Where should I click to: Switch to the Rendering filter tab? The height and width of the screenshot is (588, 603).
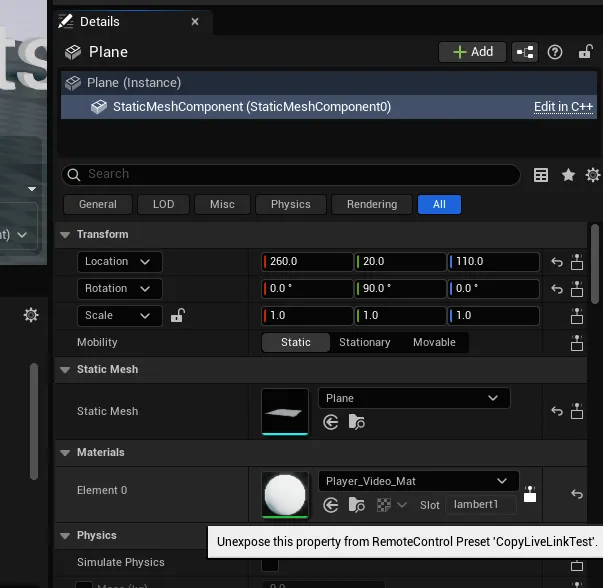coord(371,204)
